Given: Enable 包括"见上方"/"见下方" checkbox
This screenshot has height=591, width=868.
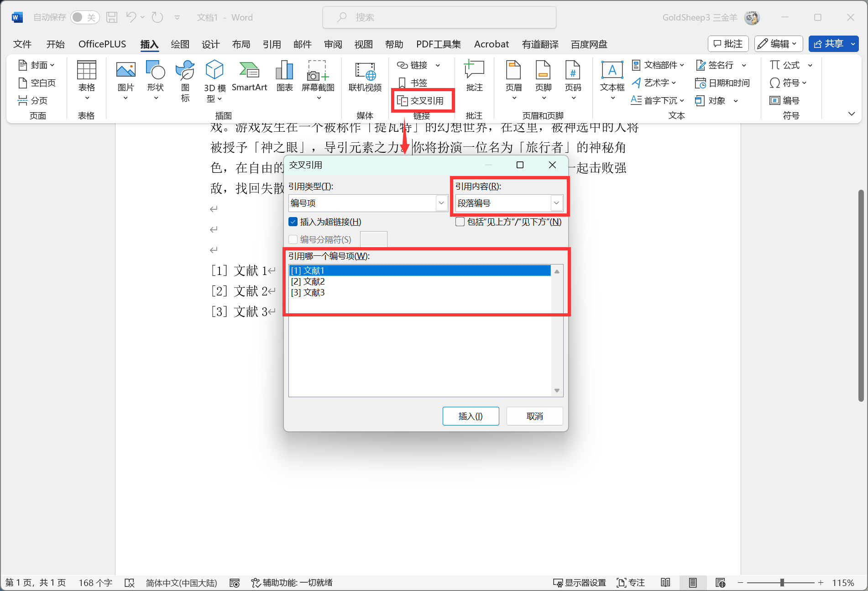Looking at the screenshot, I should [460, 222].
